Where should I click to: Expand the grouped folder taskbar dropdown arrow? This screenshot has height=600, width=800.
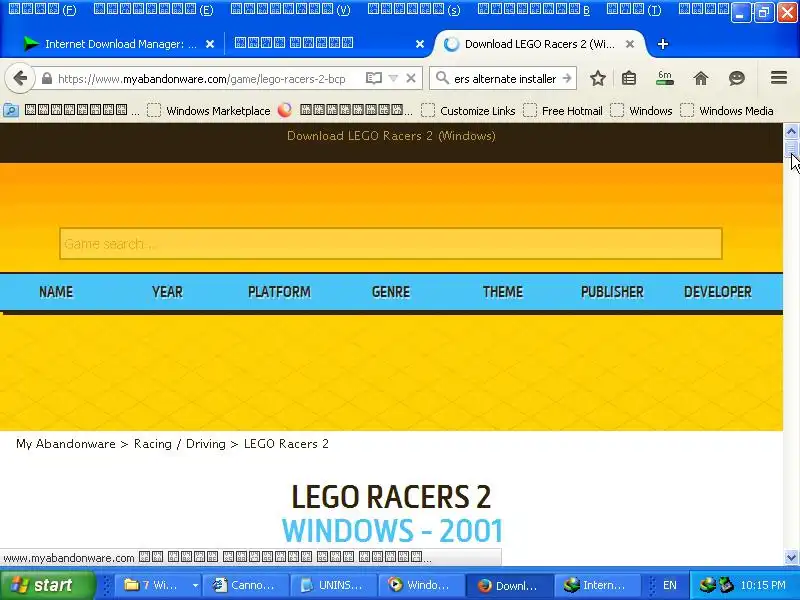[x=195, y=585]
